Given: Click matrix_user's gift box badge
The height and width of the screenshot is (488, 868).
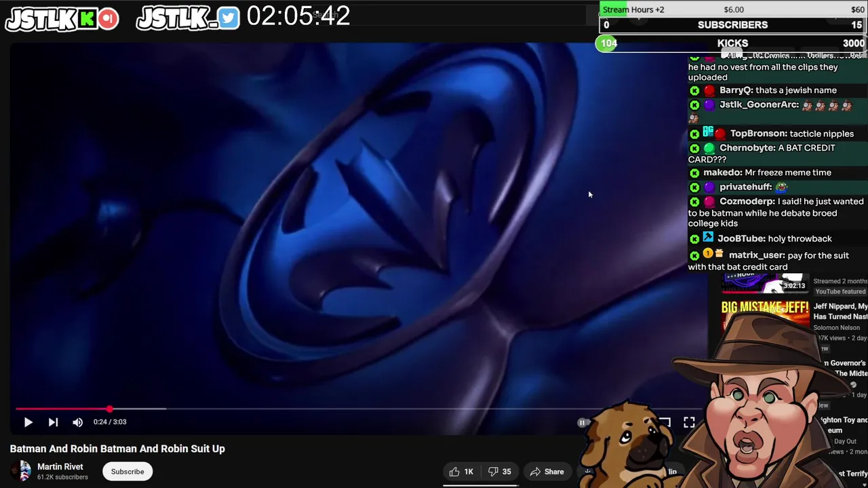Looking at the screenshot, I should [718, 253].
